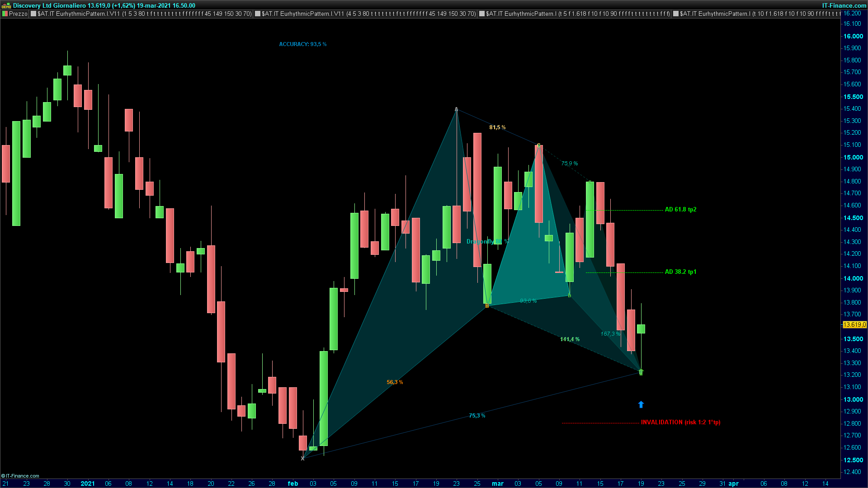This screenshot has height=488, width=868.
Task: Click the mar label on date axis
Action: (497, 483)
